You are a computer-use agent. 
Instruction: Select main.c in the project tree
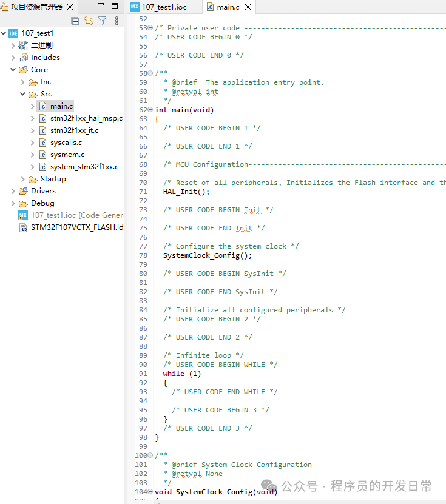(x=61, y=106)
